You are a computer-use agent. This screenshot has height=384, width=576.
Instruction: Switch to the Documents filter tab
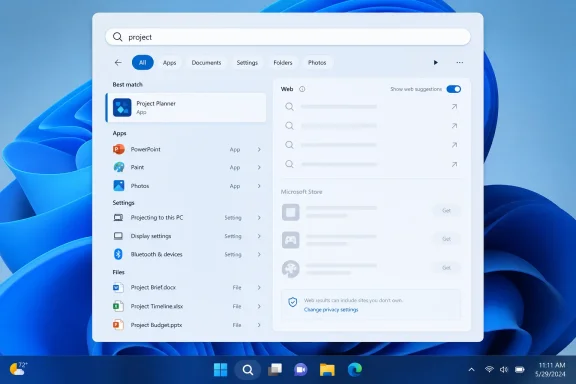(x=206, y=62)
